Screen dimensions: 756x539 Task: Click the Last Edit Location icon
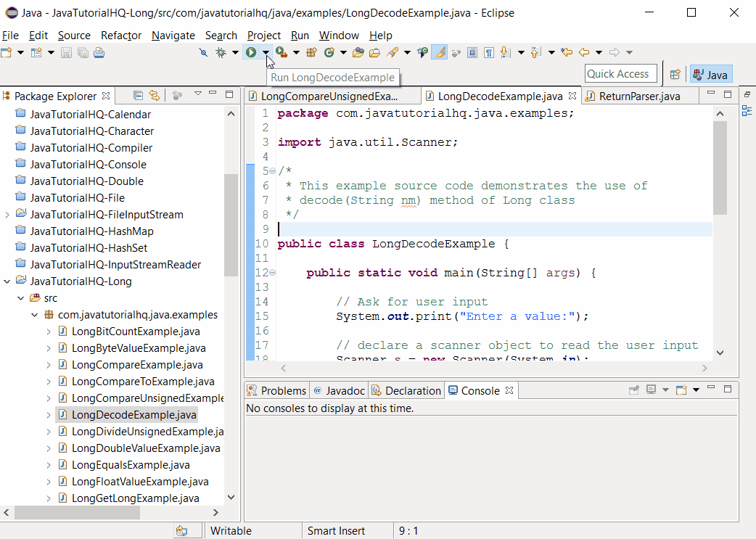567,52
